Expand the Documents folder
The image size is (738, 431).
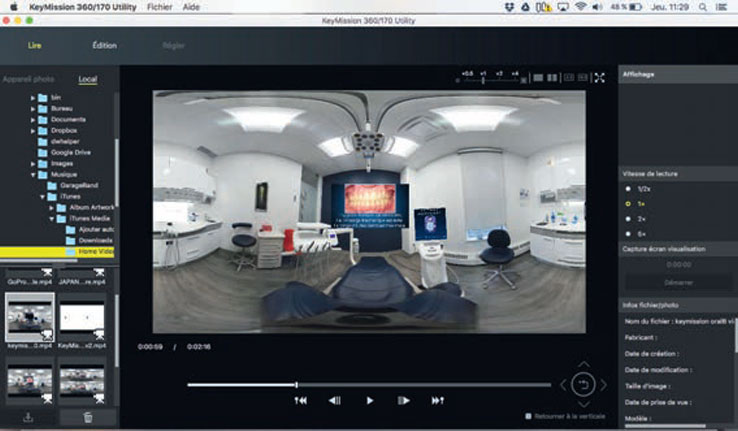[x=33, y=118]
